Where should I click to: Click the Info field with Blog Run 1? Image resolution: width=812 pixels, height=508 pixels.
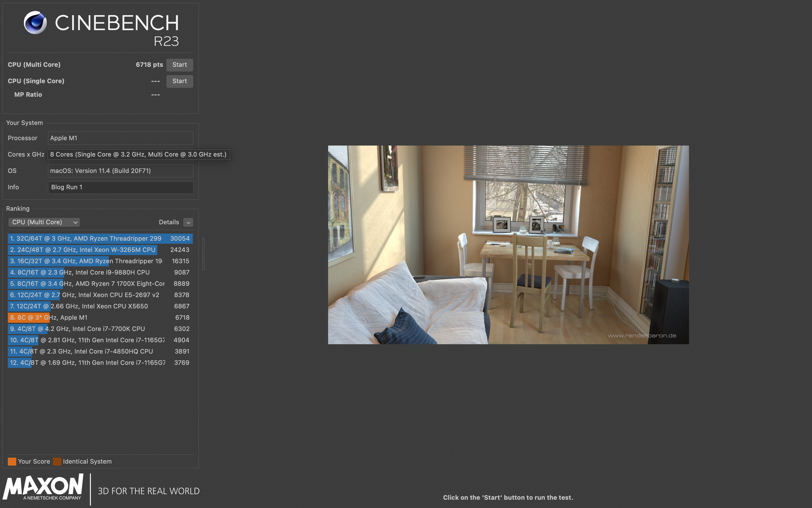[121, 187]
